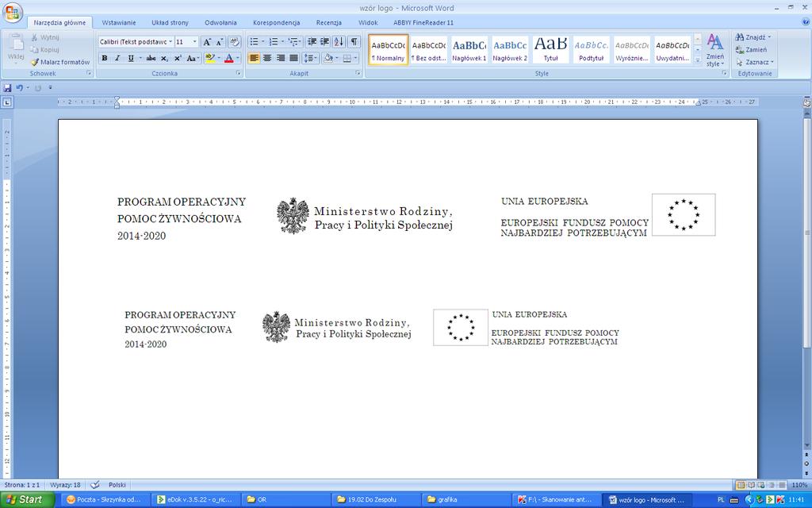
Task: Click the spell check icon in the status bar
Action: click(95, 485)
